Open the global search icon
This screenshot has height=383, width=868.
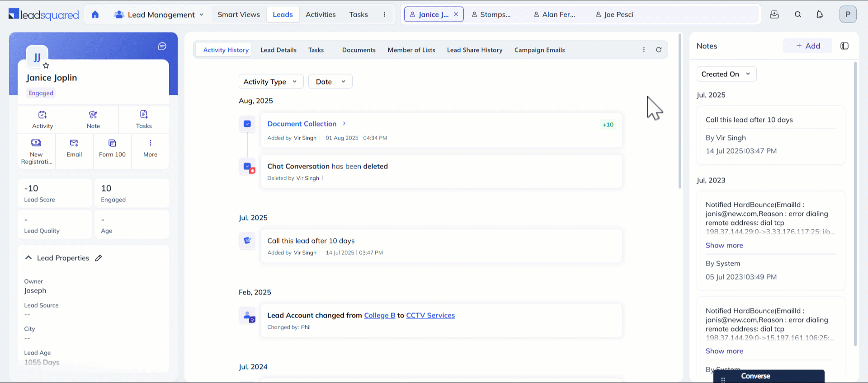click(798, 14)
